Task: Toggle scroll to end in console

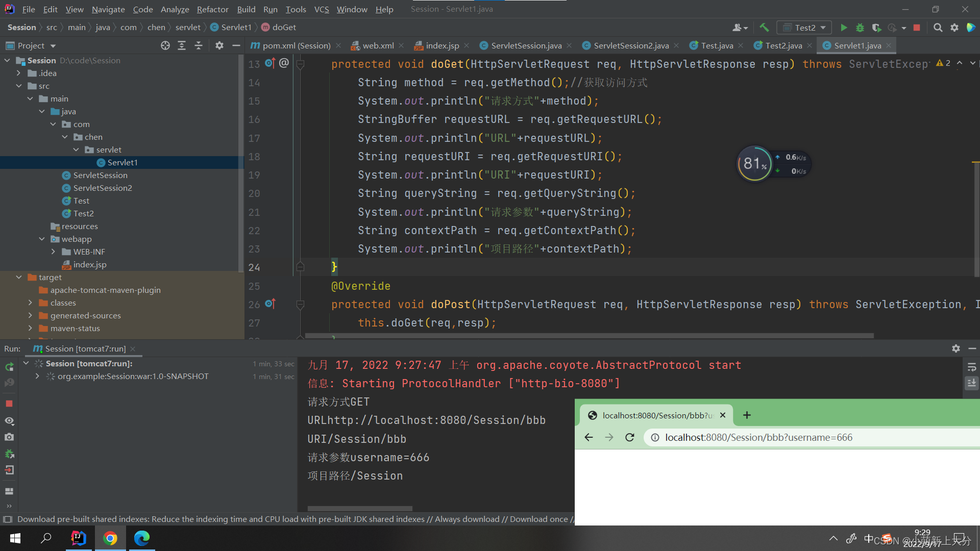Action: coord(971,383)
